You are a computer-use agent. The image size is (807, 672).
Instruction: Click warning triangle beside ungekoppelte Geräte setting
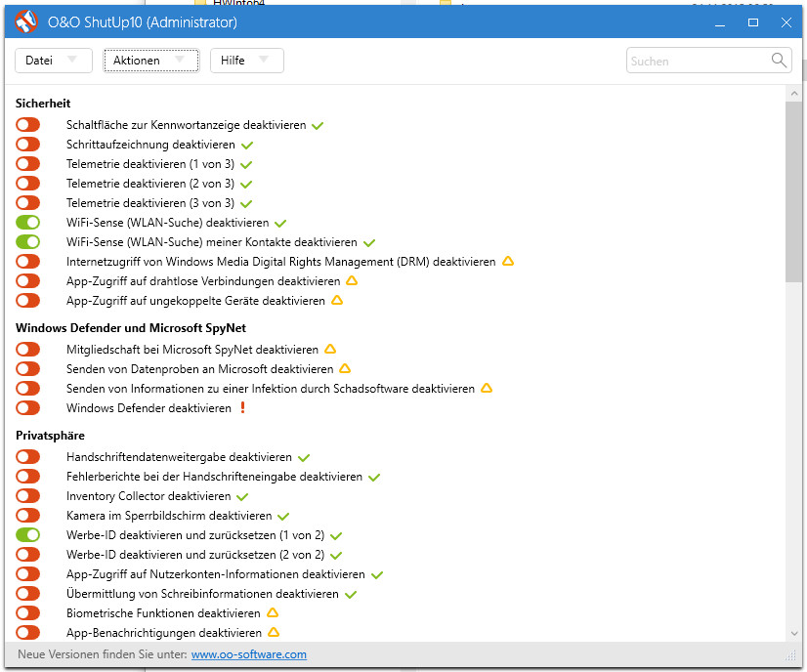tap(337, 300)
